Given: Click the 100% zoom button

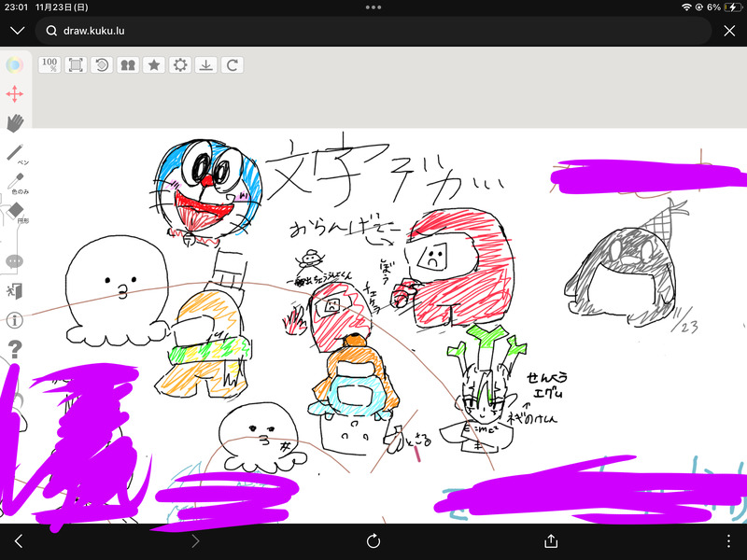Looking at the screenshot, I should 49,64.
